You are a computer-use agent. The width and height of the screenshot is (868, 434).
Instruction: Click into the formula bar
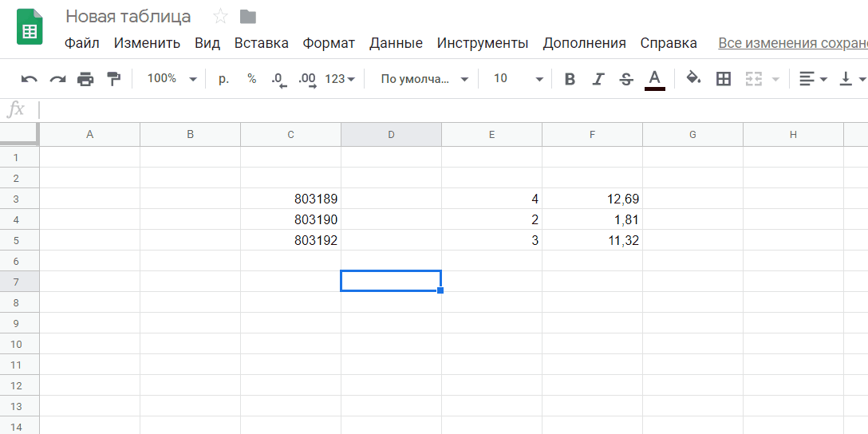(x=454, y=109)
